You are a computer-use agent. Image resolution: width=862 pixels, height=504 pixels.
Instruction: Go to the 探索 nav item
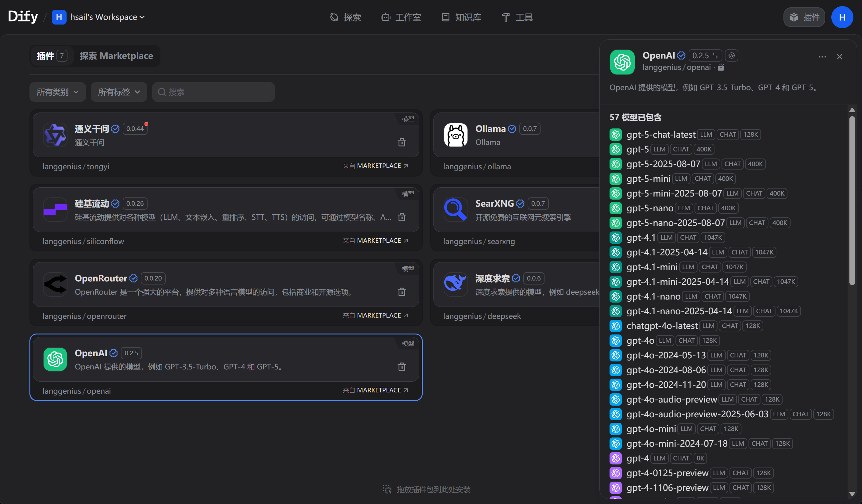click(x=345, y=17)
